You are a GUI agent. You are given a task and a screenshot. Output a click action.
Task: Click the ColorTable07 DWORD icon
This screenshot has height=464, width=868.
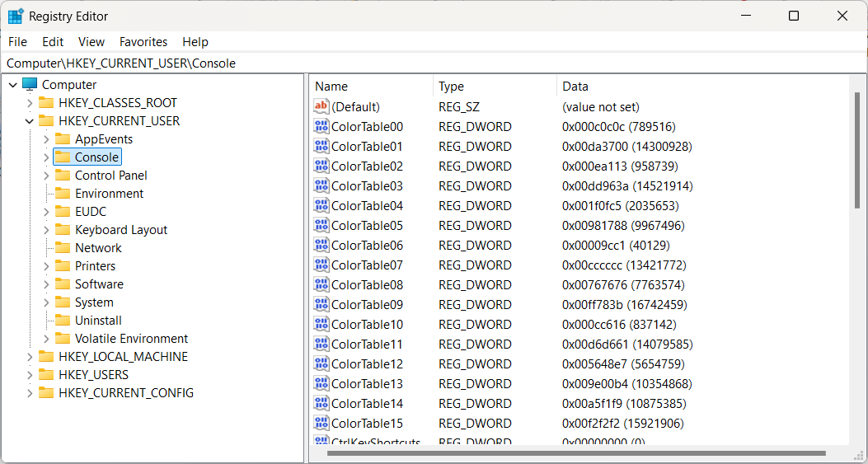pos(321,265)
